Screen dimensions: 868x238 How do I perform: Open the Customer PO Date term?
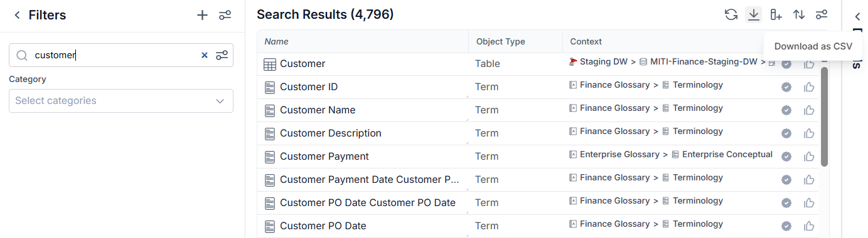click(x=323, y=226)
